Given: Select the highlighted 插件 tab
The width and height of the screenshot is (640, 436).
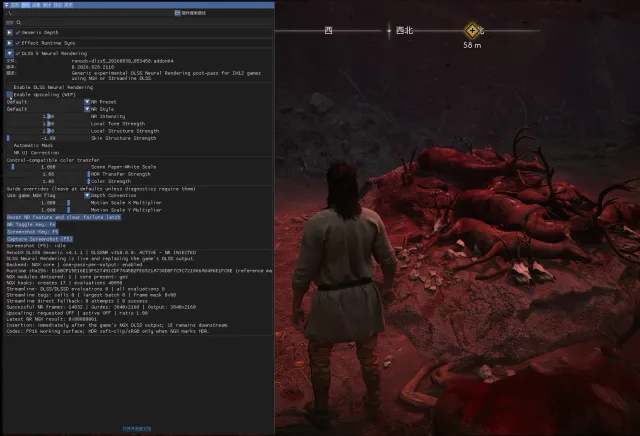Looking at the screenshot, I should [25, 5].
